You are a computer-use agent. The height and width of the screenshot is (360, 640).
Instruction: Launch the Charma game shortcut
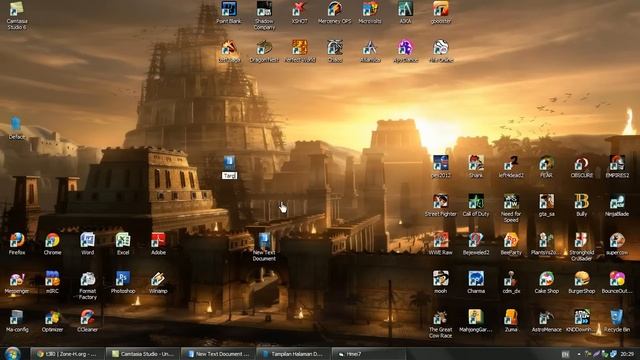[476, 282]
